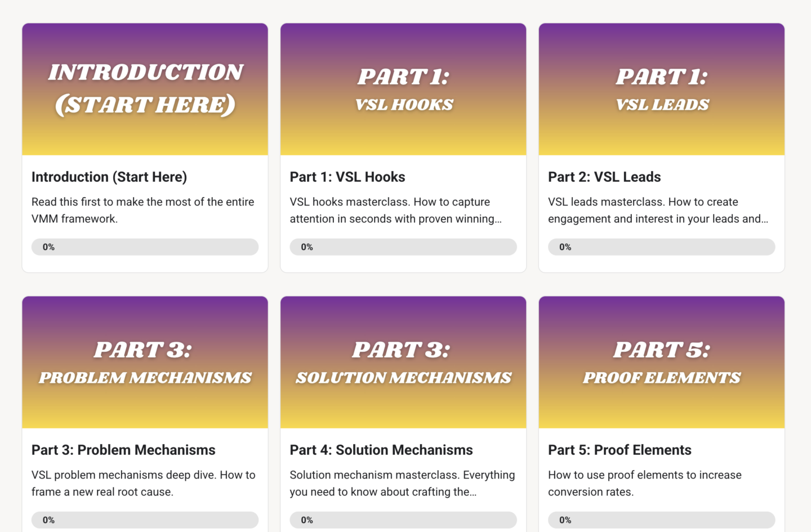The width and height of the screenshot is (811, 532).
Task: Click the 'VSL hooks masterclass' description text
Action: pos(396,210)
